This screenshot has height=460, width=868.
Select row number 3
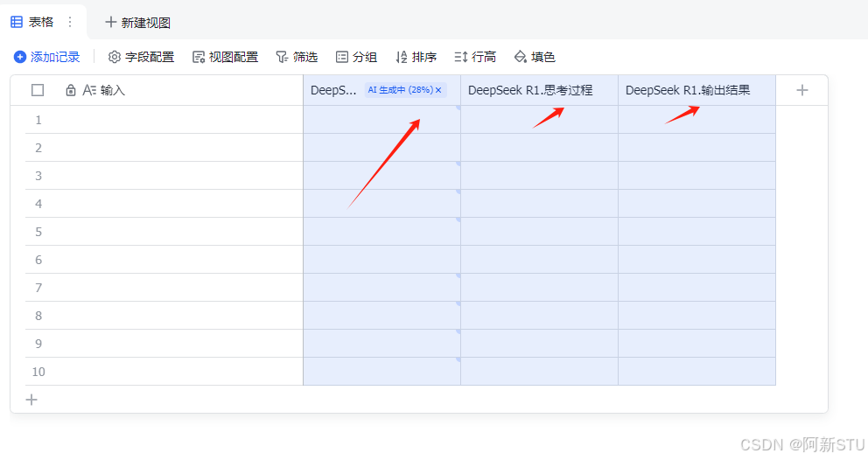[38, 176]
